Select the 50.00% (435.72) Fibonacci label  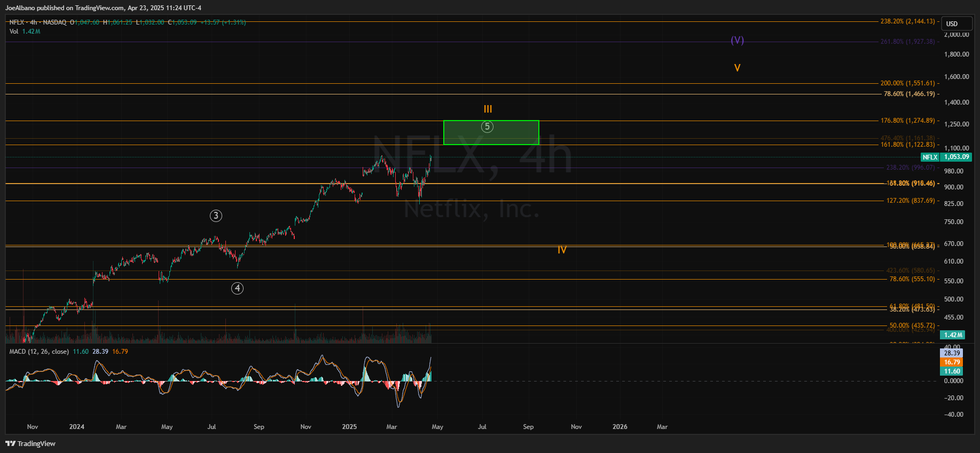click(912, 325)
